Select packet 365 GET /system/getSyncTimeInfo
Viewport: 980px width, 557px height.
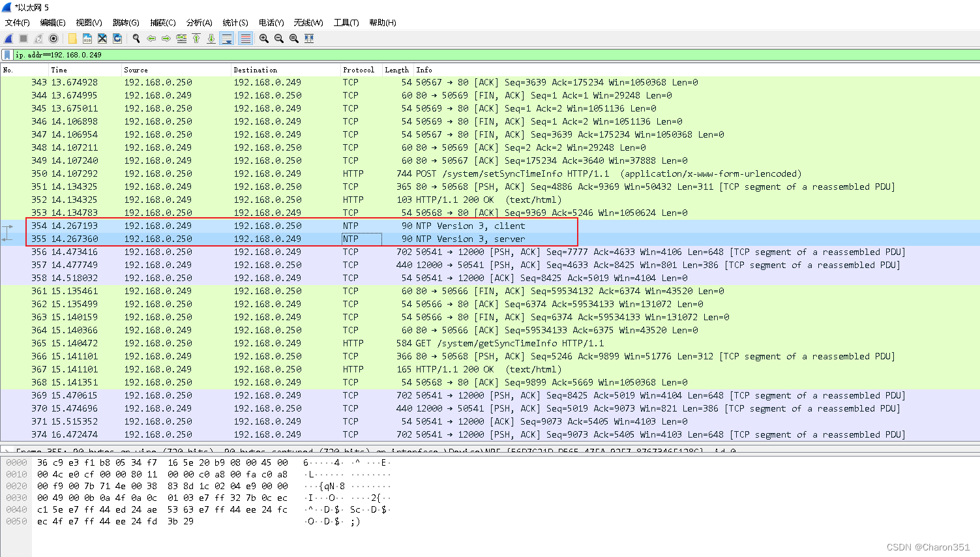point(490,343)
